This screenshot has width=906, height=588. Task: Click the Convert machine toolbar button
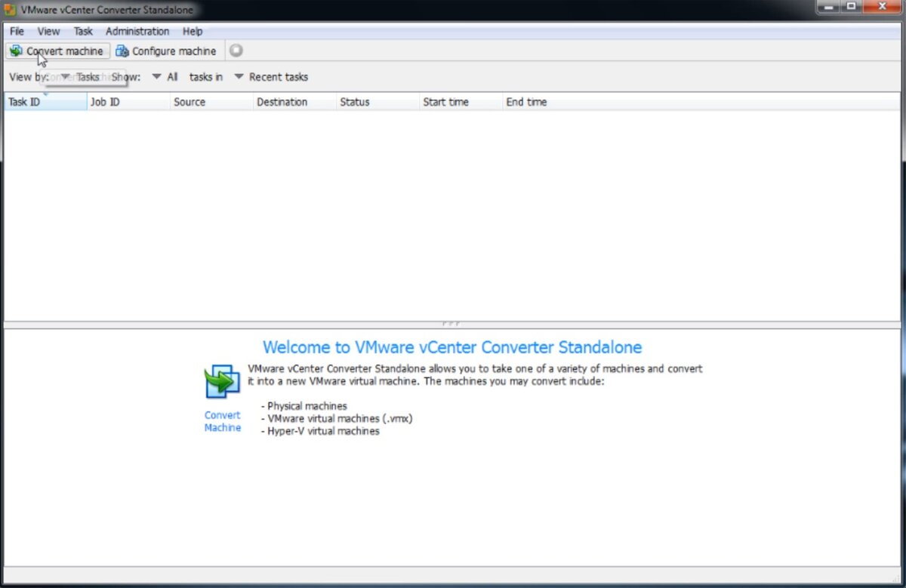click(57, 51)
